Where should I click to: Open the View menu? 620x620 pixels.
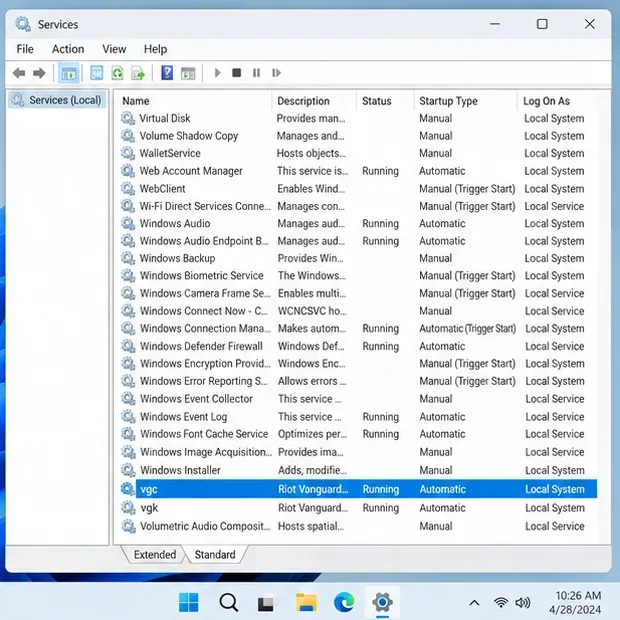(114, 49)
